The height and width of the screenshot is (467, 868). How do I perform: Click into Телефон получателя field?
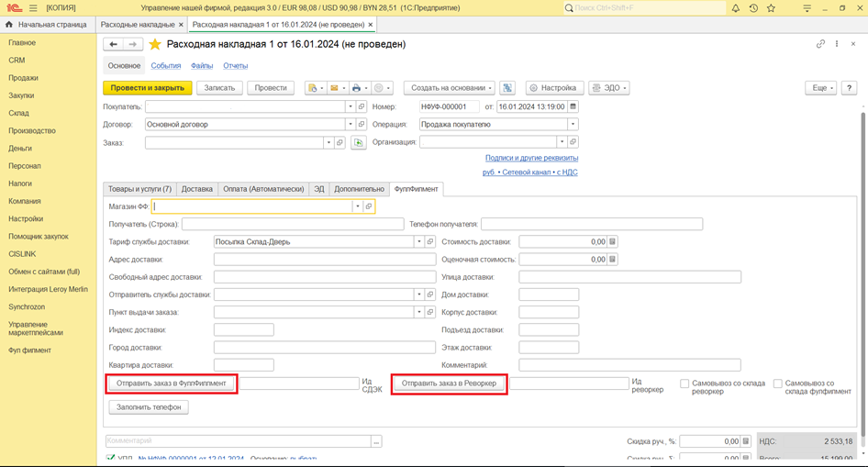coord(592,224)
